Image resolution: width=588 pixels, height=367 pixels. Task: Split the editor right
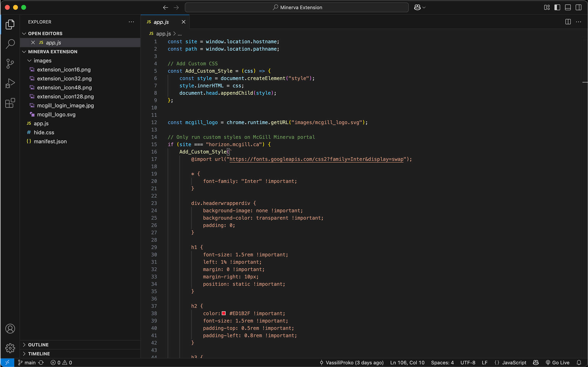click(x=568, y=22)
